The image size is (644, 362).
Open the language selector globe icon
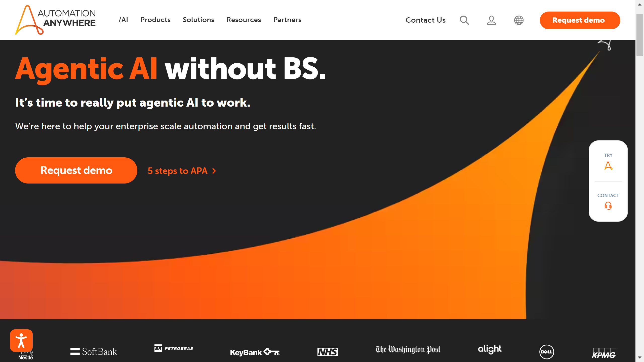pos(519,20)
